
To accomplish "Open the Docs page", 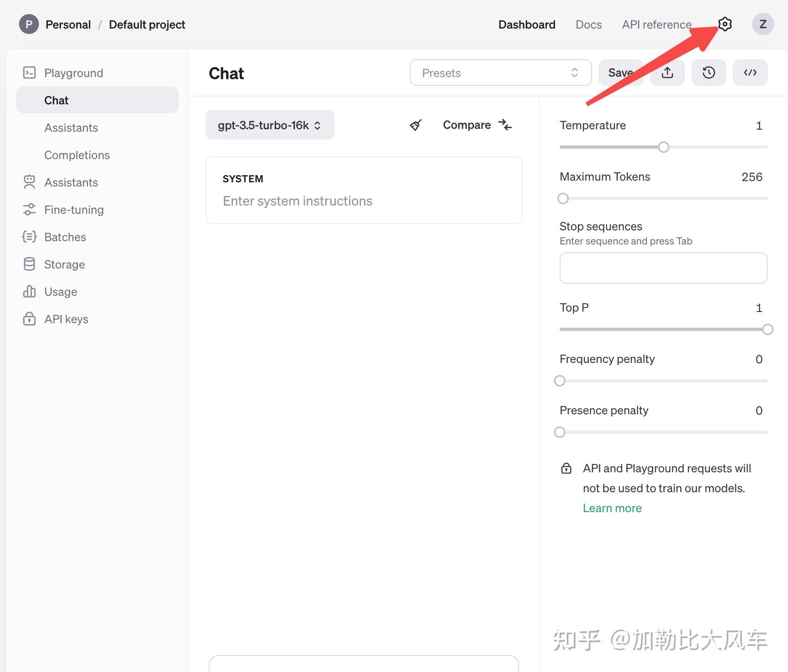I will click(x=588, y=24).
